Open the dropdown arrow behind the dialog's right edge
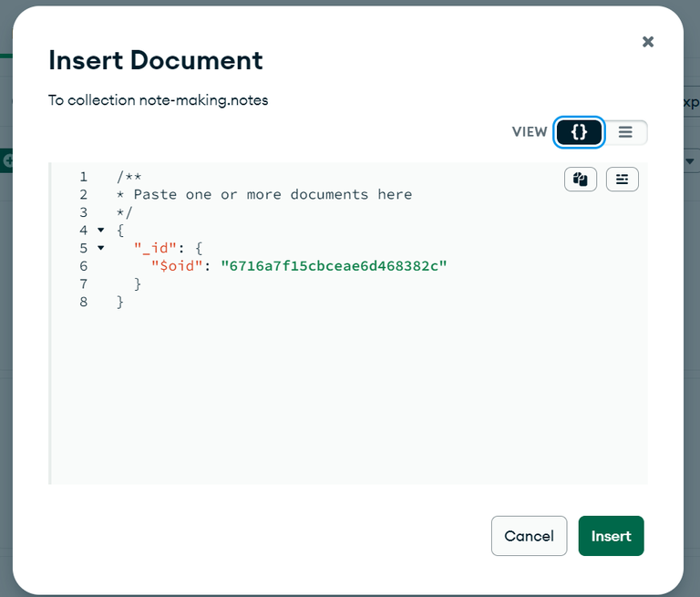The width and height of the screenshot is (700, 597). click(x=690, y=160)
